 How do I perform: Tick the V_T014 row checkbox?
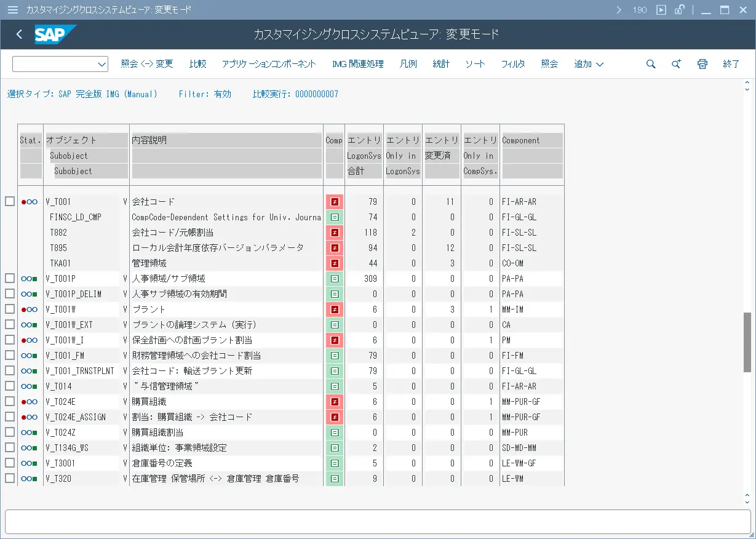pyautogui.click(x=10, y=386)
